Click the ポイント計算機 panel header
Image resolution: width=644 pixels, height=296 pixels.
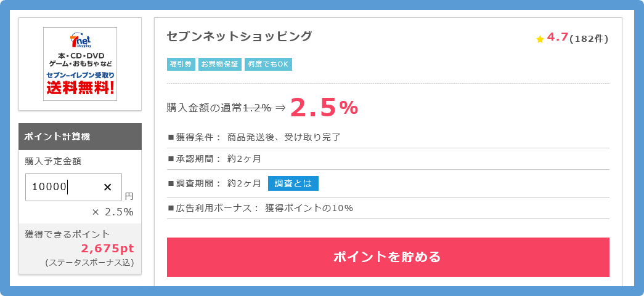80,137
